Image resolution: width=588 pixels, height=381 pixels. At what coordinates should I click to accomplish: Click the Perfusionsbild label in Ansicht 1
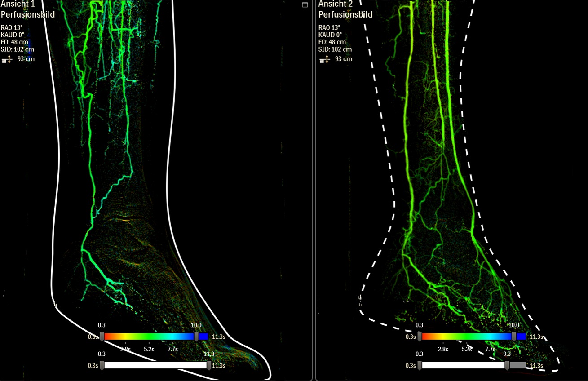28,14
